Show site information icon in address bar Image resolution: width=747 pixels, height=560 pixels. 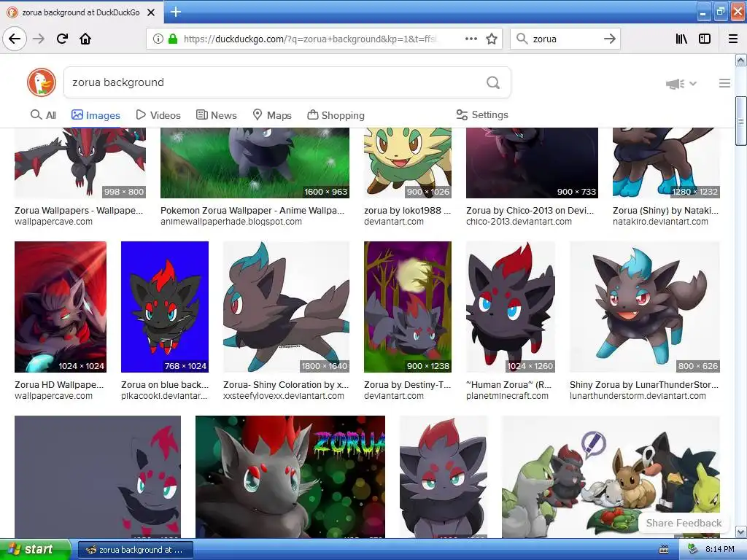point(158,39)
